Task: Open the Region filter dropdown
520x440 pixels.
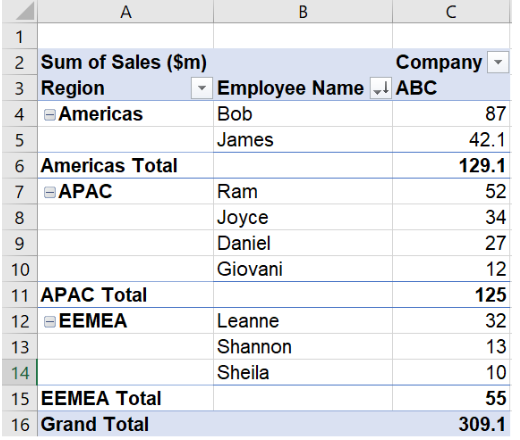Action: pyautogui.click(x=202, y=88)
